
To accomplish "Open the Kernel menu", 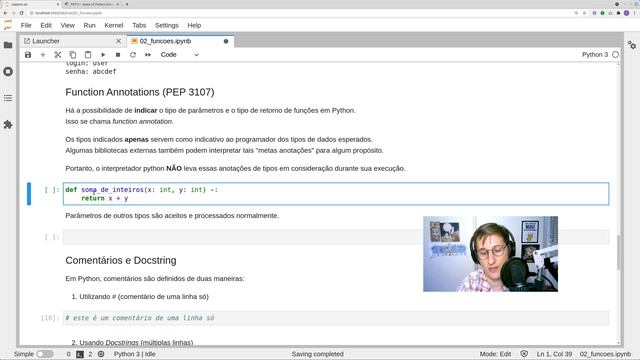I will click(114, 25).
